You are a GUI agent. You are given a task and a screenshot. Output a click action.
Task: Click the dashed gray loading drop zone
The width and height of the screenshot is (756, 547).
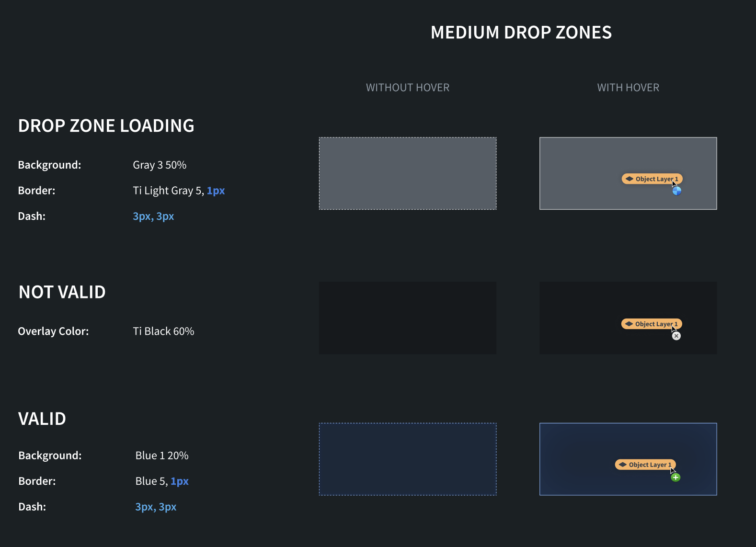[408, 173]
